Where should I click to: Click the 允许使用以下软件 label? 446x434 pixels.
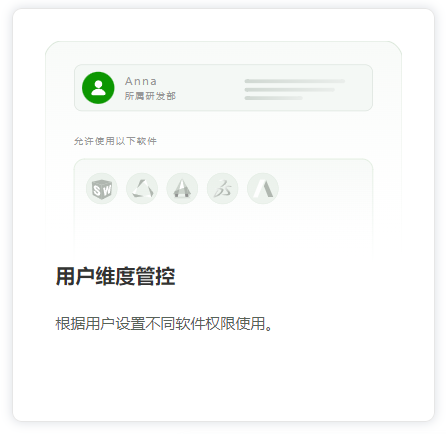[x=115, y=141]
